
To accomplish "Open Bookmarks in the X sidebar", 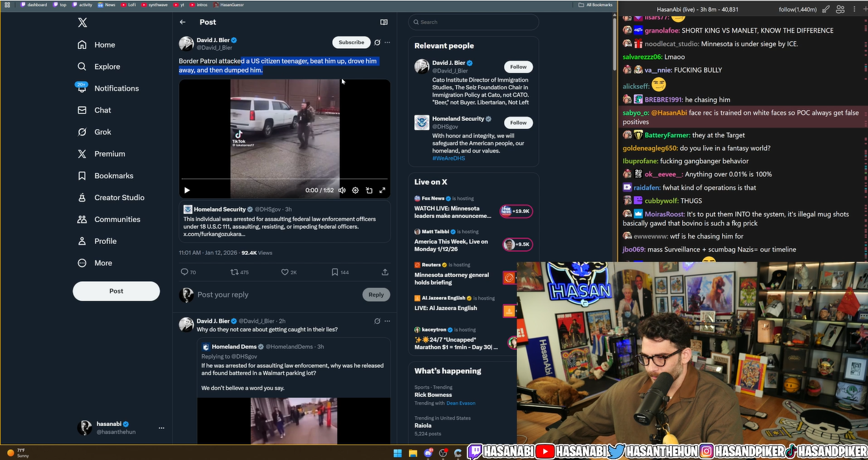I will click(x=105, y=176).
